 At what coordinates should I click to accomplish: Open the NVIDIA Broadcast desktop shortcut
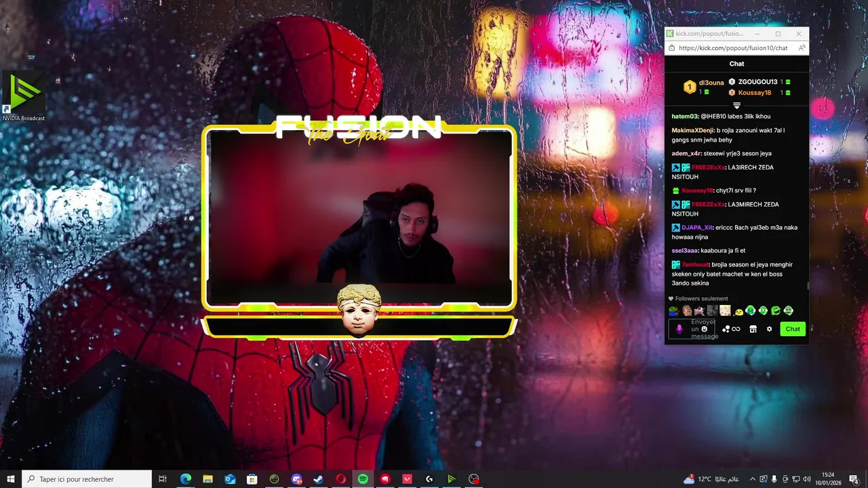click(23, 96)
